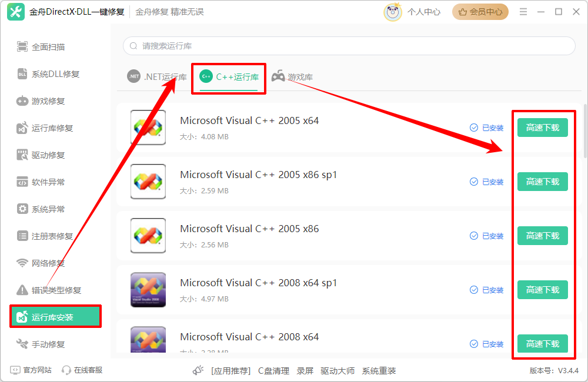The width and height of the screenshot is (588, 382).
Task: Open C盘清理 recommended link
Action: (273, 371)
